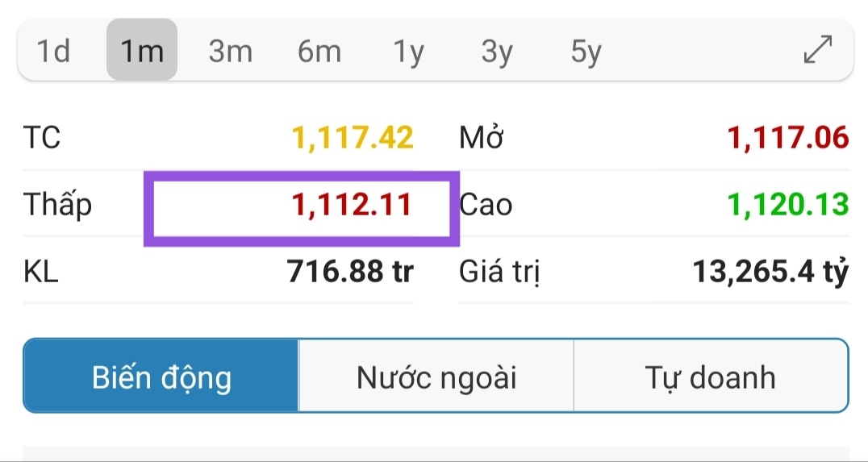The height and width of the screenshot is (462, 868).
Task: Tap the Giá trị value 13,265.4 tỷ
Action: point(770,273)
